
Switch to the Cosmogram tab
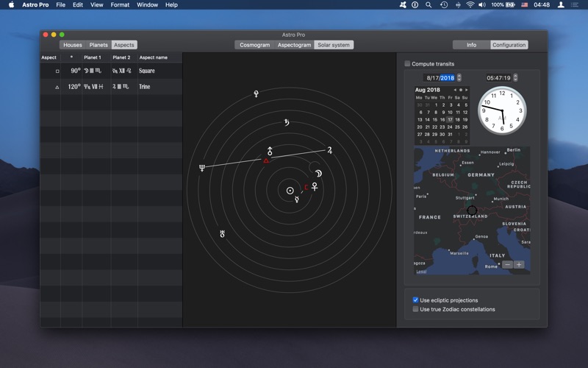(254, 45)
